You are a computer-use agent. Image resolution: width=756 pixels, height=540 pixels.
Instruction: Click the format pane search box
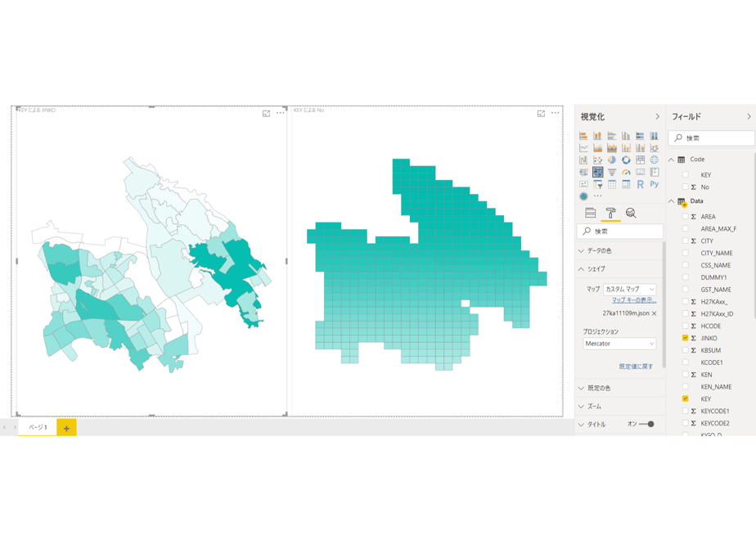pos(620,232)
